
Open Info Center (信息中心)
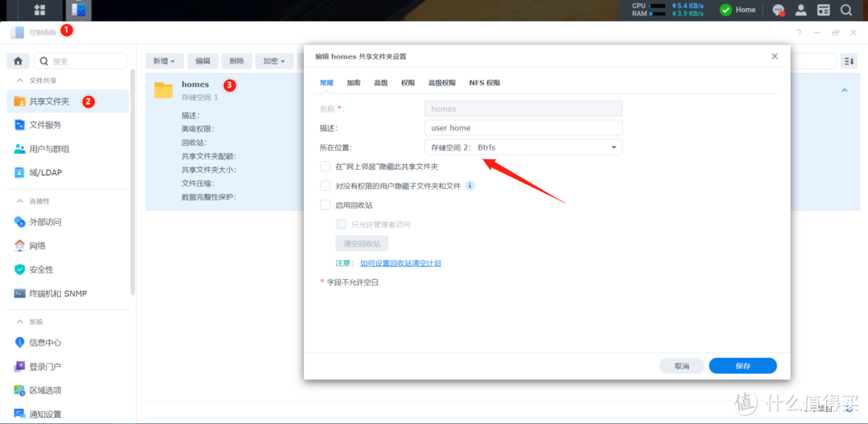tap(68, 343)
